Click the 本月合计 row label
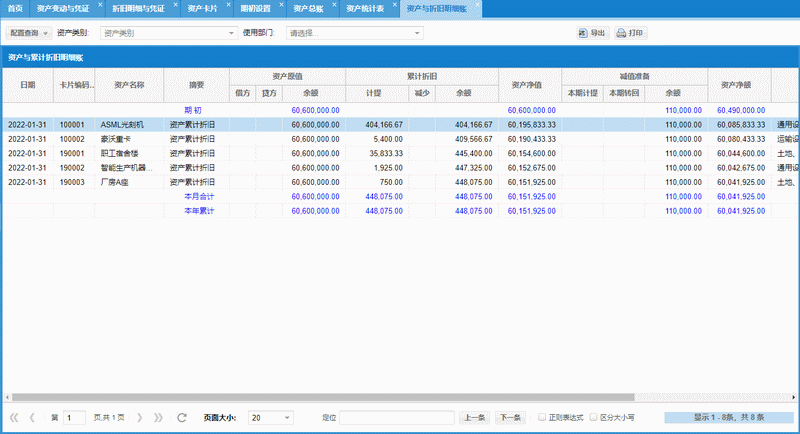Image resolution: width=800 pixels, height=434 pixels. click(x=199, y=196)
